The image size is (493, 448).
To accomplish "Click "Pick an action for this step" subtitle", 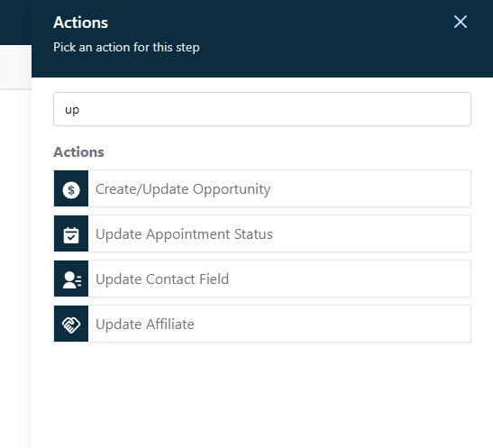I will [126, 48].
